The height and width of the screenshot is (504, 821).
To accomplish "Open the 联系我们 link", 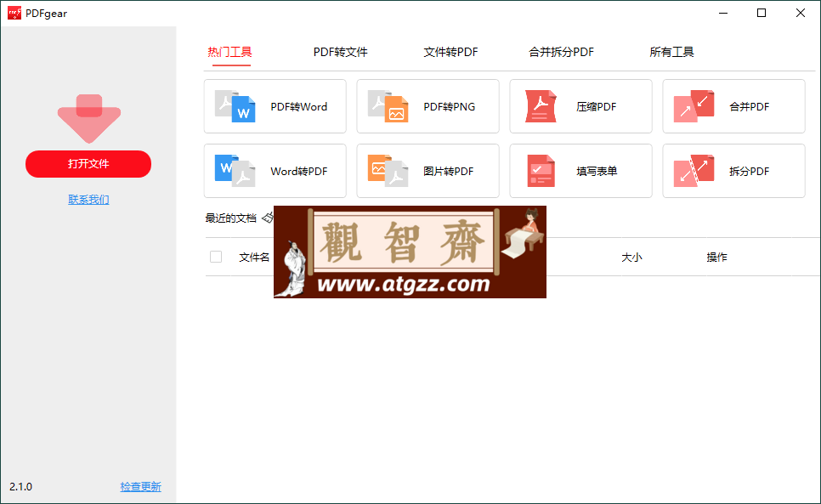I will pyautogui.click(x=88, y=200).
